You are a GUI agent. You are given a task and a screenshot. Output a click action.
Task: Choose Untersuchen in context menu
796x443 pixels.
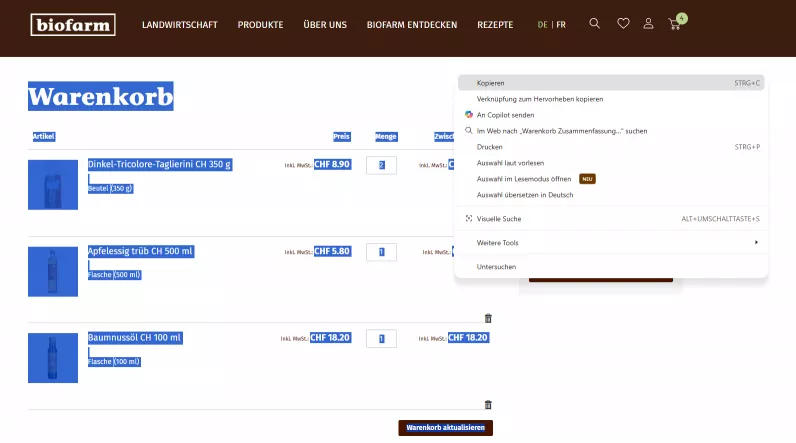click(611, 266)
